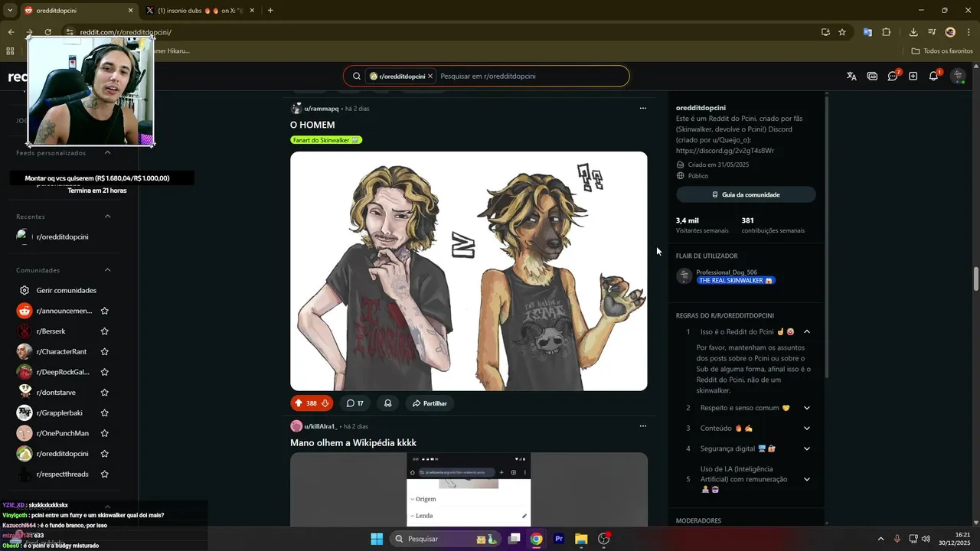Open the three-dot menu of u/killAlra1_ post
Screen dimensions: 980x551
pyautogui.click(x=642, y=426)
